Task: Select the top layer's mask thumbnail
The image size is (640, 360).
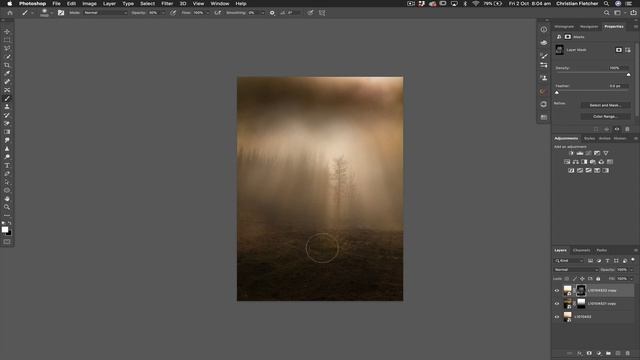Action: pyautogui.click(x=581, y=291)
